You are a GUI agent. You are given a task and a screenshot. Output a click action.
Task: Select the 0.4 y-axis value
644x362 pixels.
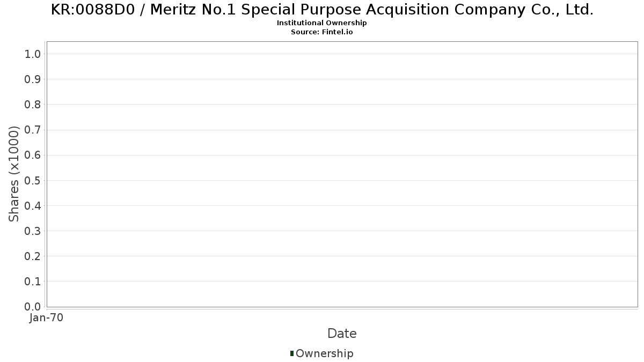coord(33,205)
